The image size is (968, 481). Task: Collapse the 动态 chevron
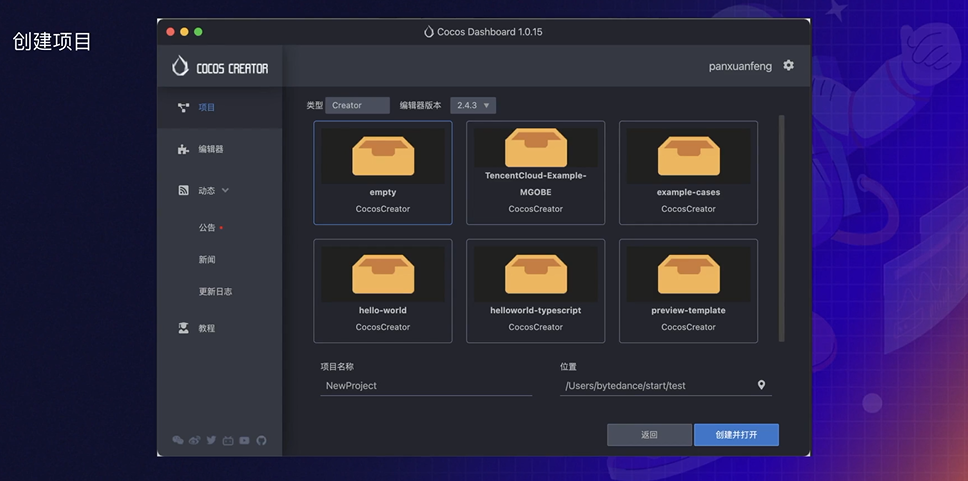[225, 190]
